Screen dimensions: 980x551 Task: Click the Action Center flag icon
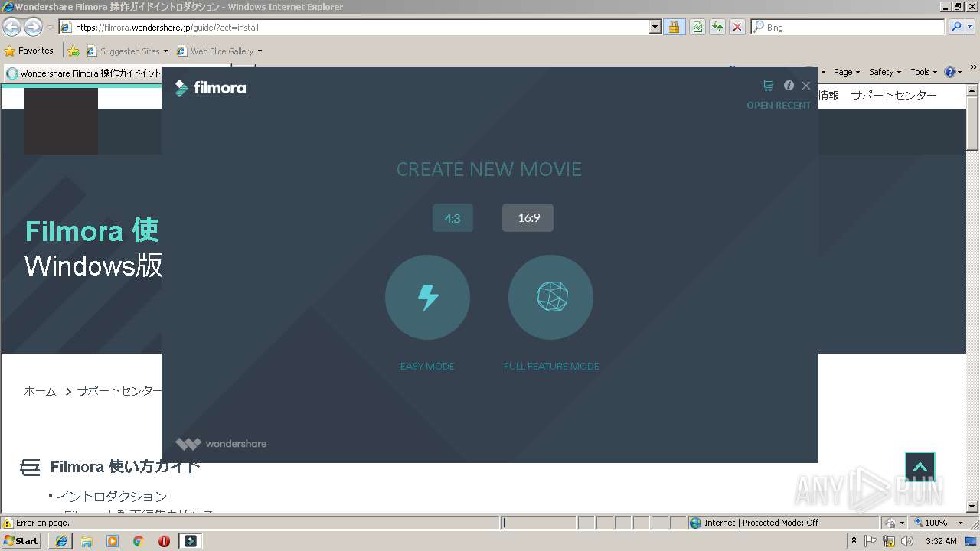[871, 541]
